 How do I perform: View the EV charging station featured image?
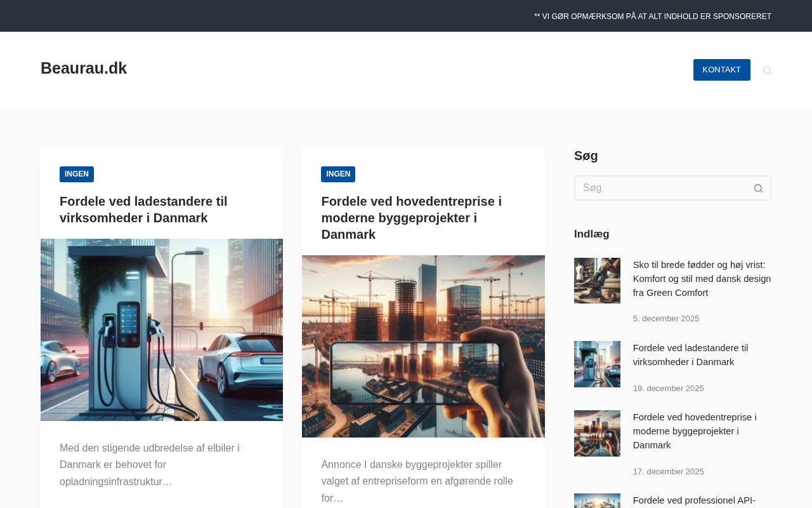(x=162, y=330)
